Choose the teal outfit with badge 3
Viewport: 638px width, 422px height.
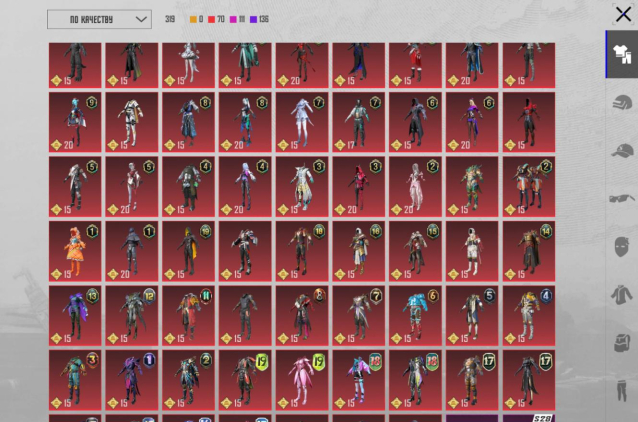pyautogui.click(x=74, y=378)
